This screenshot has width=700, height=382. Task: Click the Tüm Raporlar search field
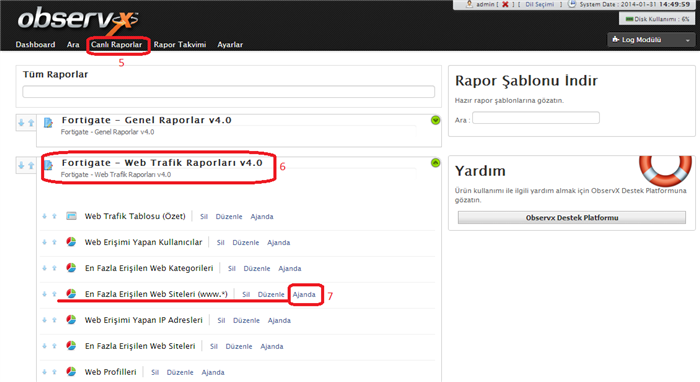[x=229, y=91]
